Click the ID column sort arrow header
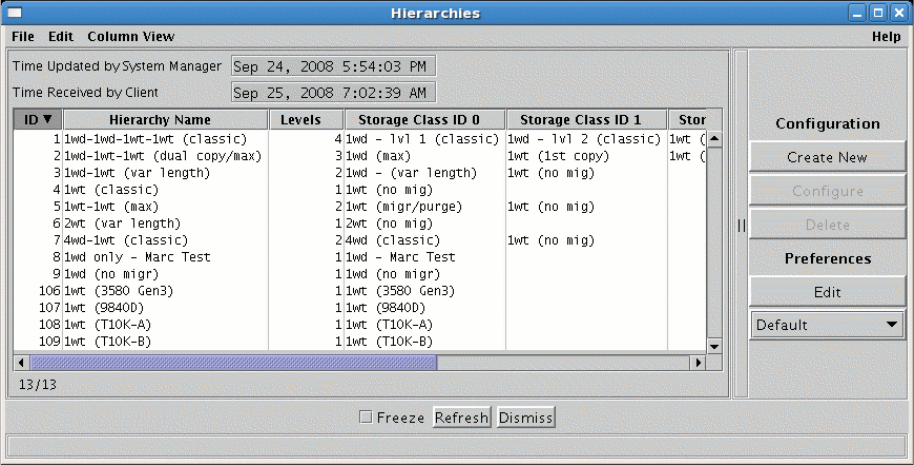Image resolution: width=914 pixels, height=465 pixels. tap(38, 119)
